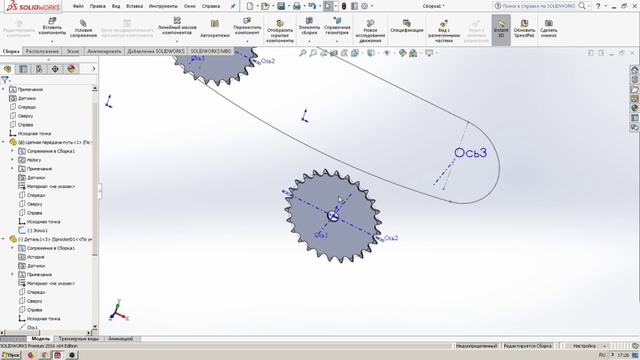This screenshot has height=360, width=640.
Task: Click Вставить компоненты (Insert Components) icon
Action: pos(52,27)
